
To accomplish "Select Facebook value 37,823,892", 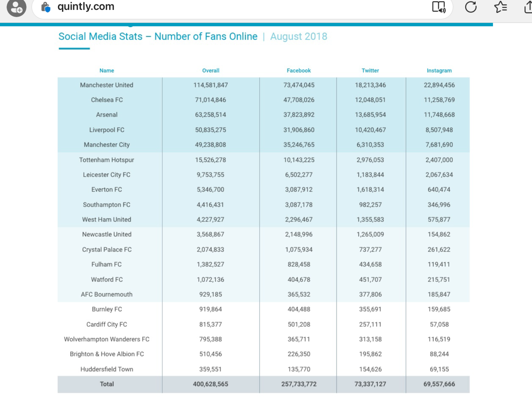I will [299, 115].
